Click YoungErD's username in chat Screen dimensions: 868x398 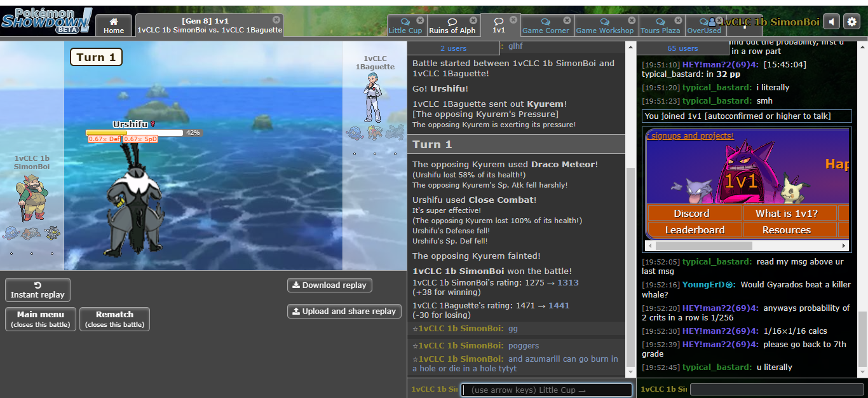pyautogui.click(x=709, y=284)
